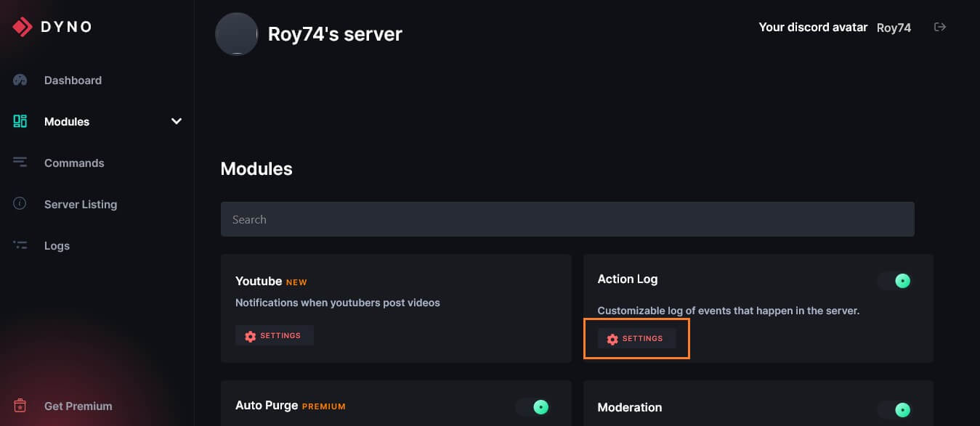The height and width of the screenshot is (426, 980).
Task: Open the Commands menu item
Action: coord(74,163)
